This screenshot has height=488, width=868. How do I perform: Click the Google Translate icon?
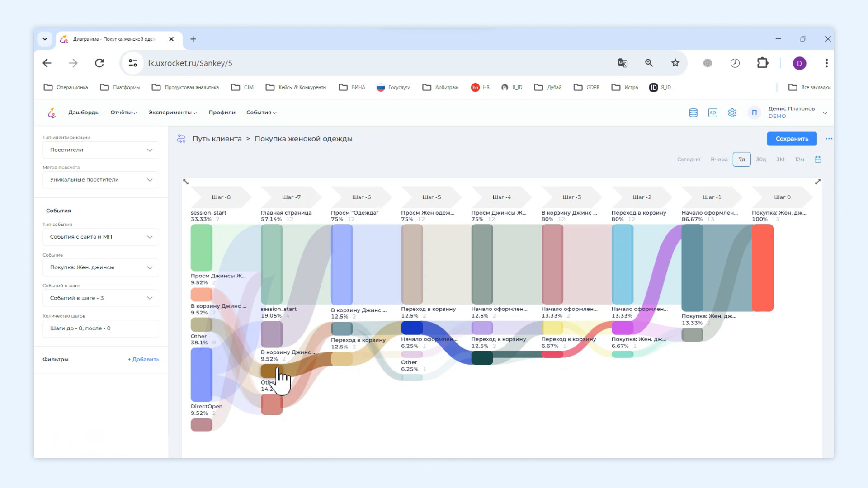(623, 63)
